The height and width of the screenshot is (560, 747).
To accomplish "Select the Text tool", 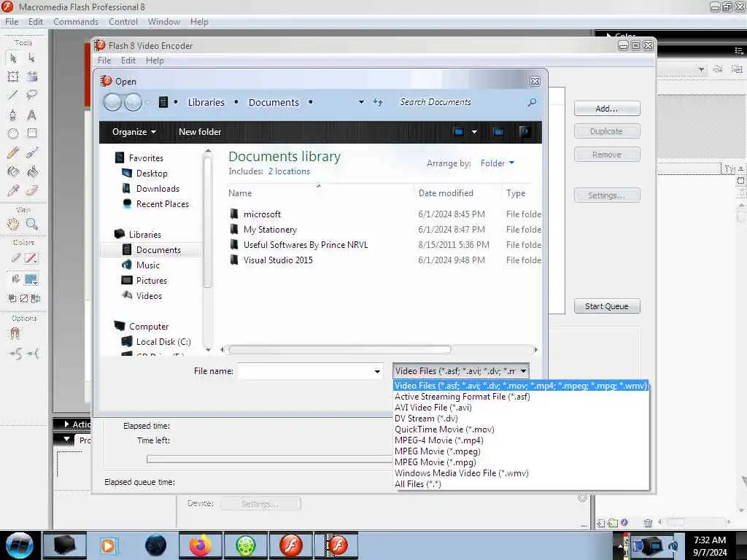I will coord(32,114).
